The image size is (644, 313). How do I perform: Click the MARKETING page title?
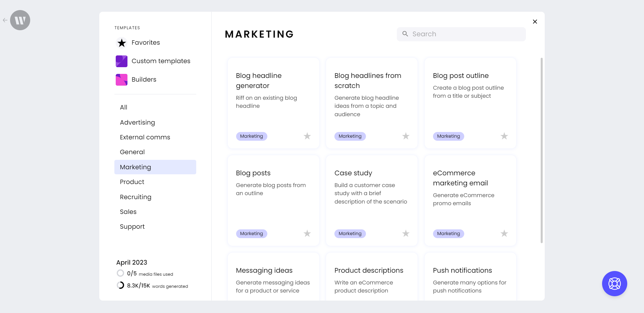259,34
